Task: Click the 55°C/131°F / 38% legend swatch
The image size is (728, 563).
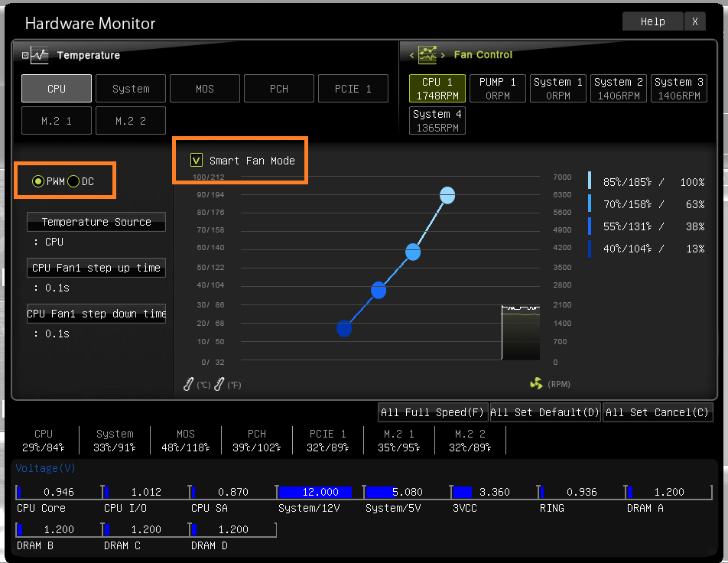Action: coord(590,226)
